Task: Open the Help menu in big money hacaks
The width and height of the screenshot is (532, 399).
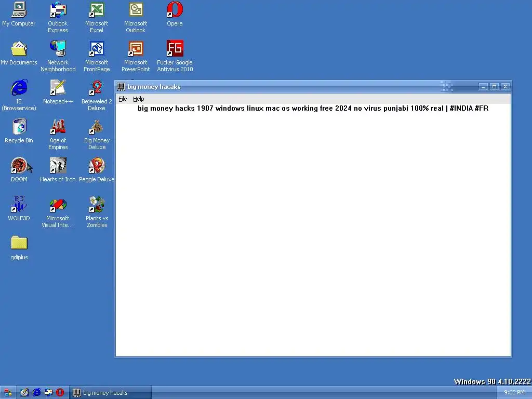Action: click(138, 99)
